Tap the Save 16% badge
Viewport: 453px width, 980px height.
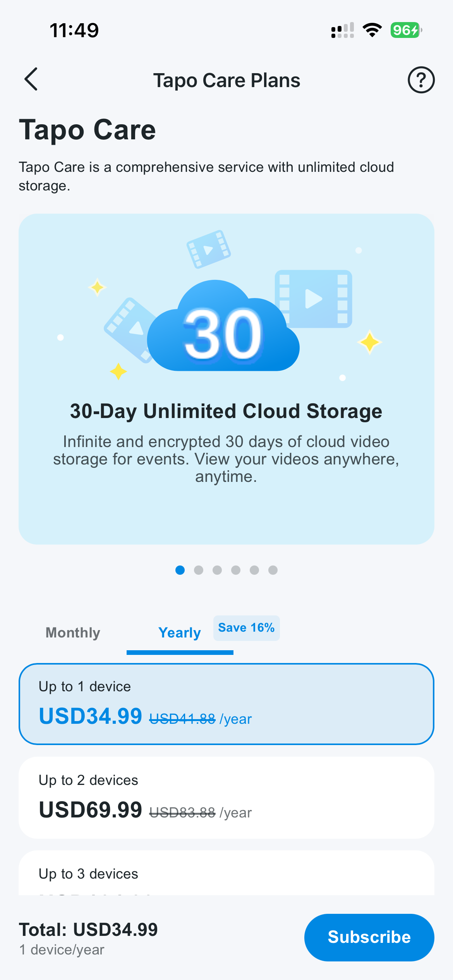click(x=246, y=628)
